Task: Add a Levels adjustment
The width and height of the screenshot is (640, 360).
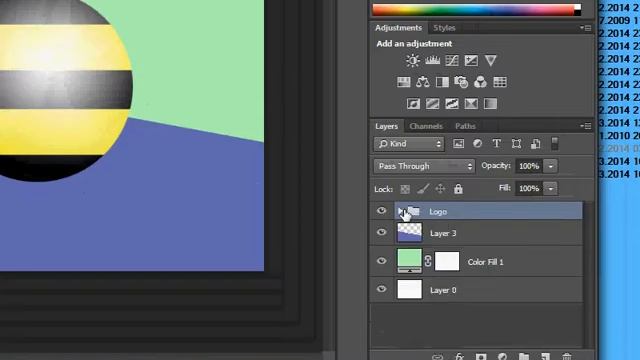Action: [432, 60]
